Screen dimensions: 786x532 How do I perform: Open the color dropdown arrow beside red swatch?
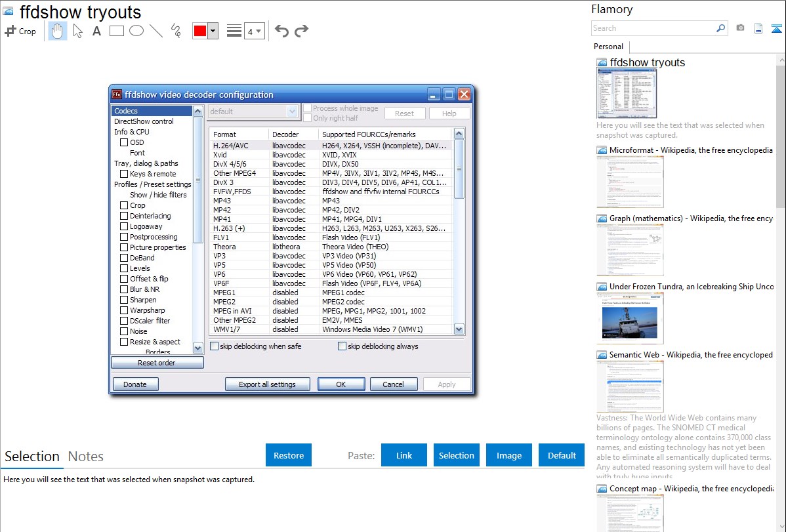pyautogui.click(x=213, y=31)
